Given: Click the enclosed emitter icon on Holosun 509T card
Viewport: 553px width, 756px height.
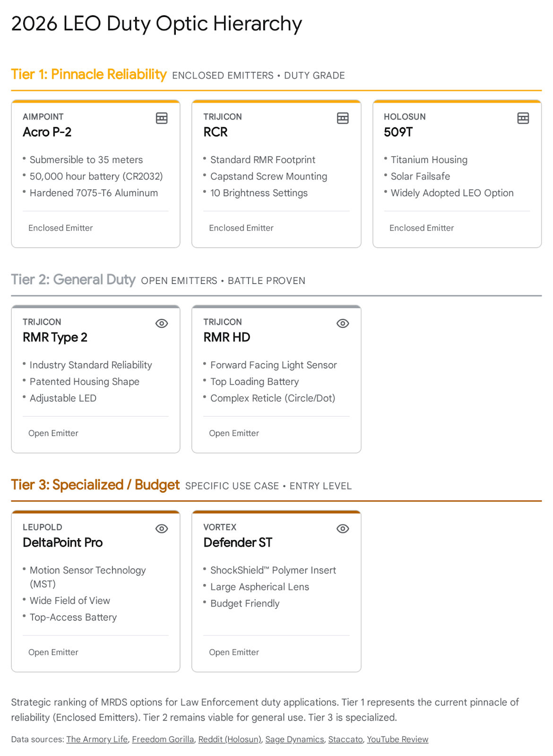Looking at the screenshot, I should [x=523, y=118].
